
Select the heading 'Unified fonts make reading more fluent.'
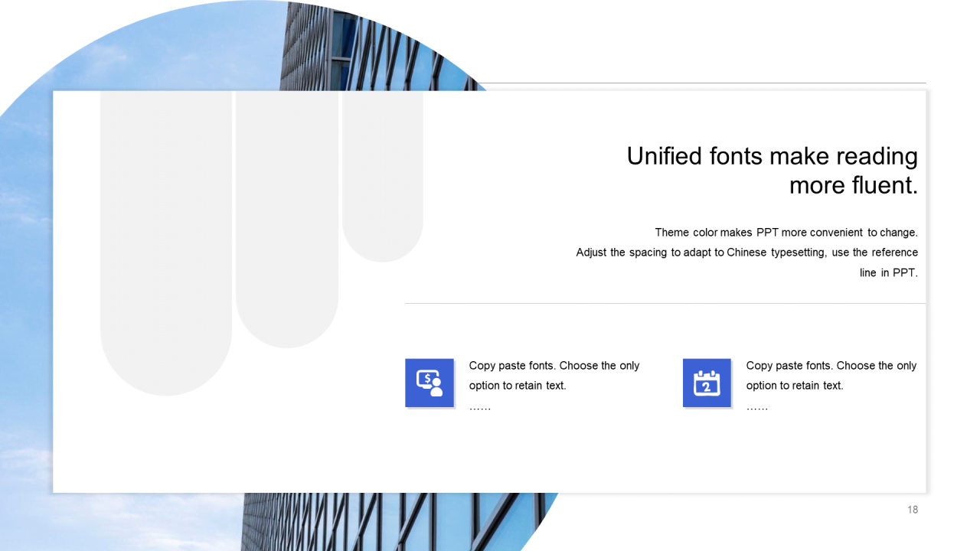[x=773, y=171]
